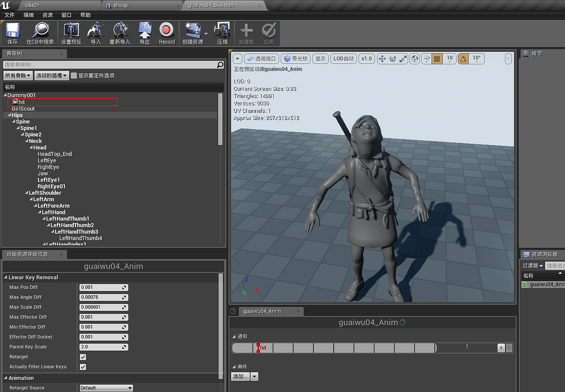Open the dropdown arrow next to 添加
Image resolution: width=565 pixels, height=392 pixels.
click(255, 377)
